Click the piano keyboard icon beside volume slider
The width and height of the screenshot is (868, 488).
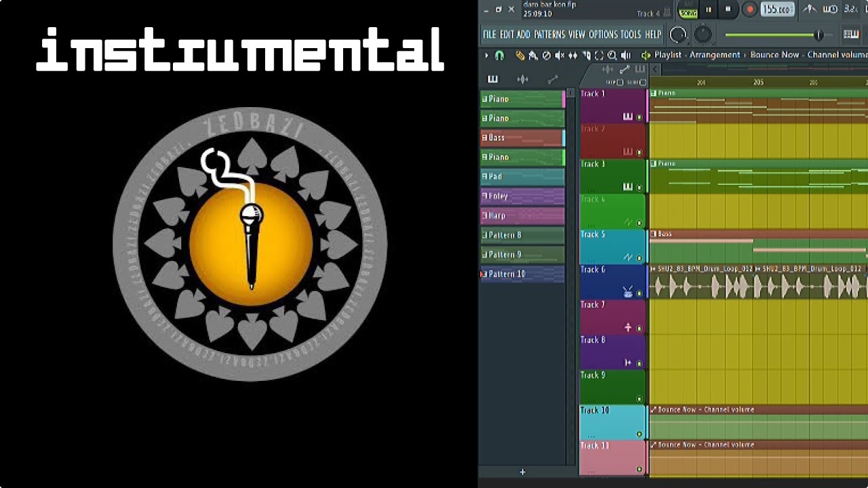[x=851, y=35]
